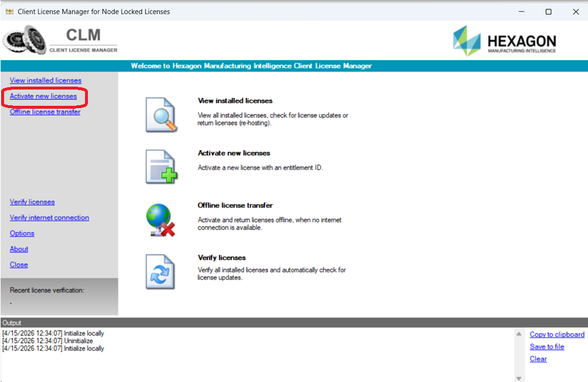Viewport: 588px width, 382px height.
Task: Open Offline license transfer sidebar link
Action: pyautogui.click(x=45, y=112)
